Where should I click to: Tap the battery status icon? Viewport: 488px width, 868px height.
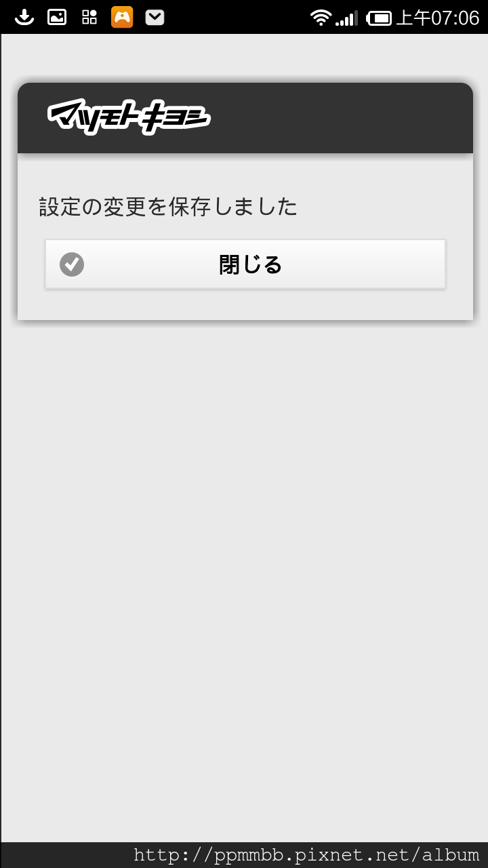[379, 18]
